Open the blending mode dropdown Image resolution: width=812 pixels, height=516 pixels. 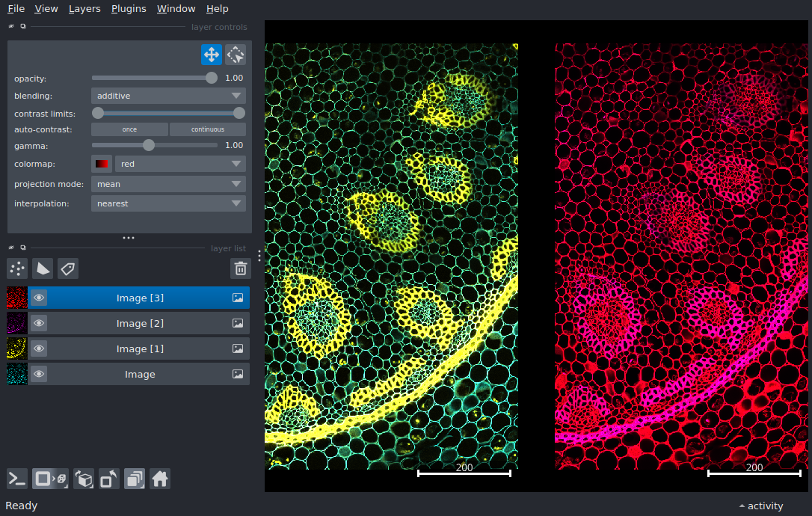point(168,96)
